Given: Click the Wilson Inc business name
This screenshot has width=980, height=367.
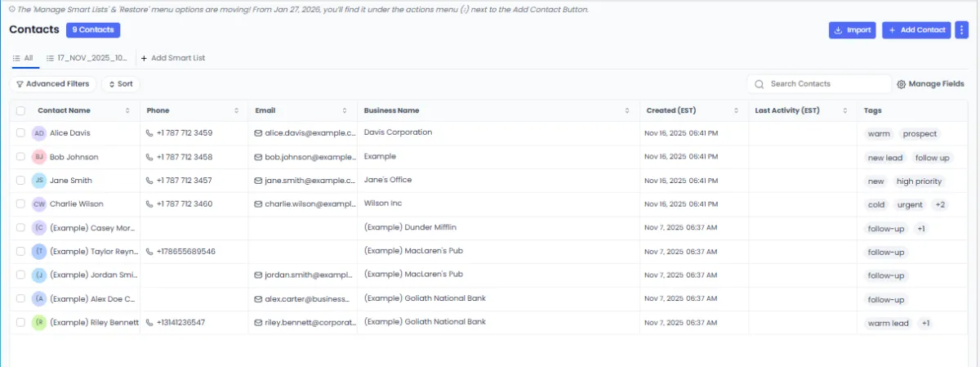Looking at the screenshot, I should coord(384,204).
